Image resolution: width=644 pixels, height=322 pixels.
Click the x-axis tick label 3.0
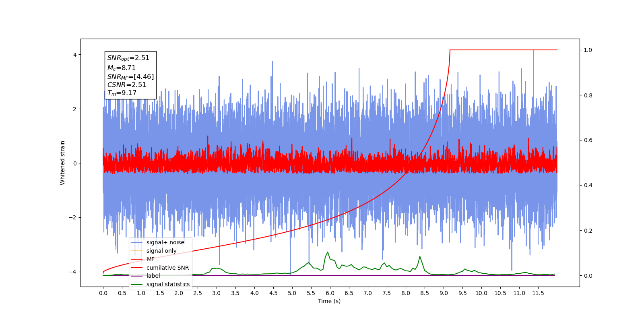tap(217, 293)
